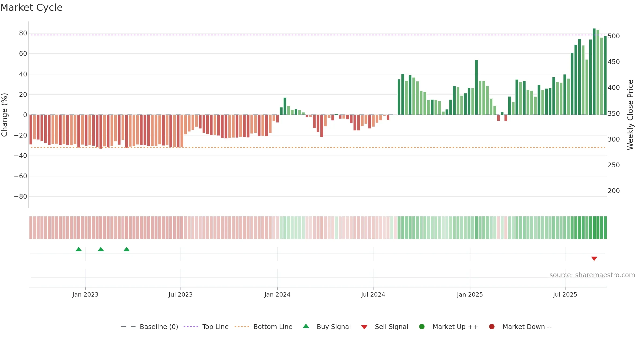Click the Market Cycle chart title
The height and width of the screenshot is (362, 644).
[x=31, y=8]
